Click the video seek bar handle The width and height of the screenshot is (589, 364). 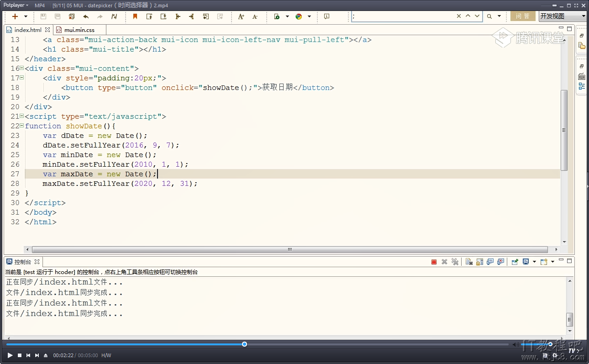[245, 344]
